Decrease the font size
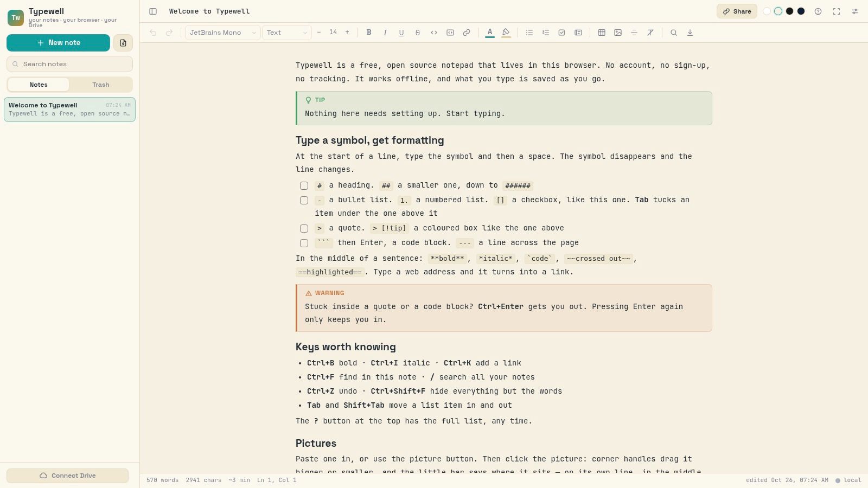The width and height of the screenshot is (868, 488). (x=319, y=33)
